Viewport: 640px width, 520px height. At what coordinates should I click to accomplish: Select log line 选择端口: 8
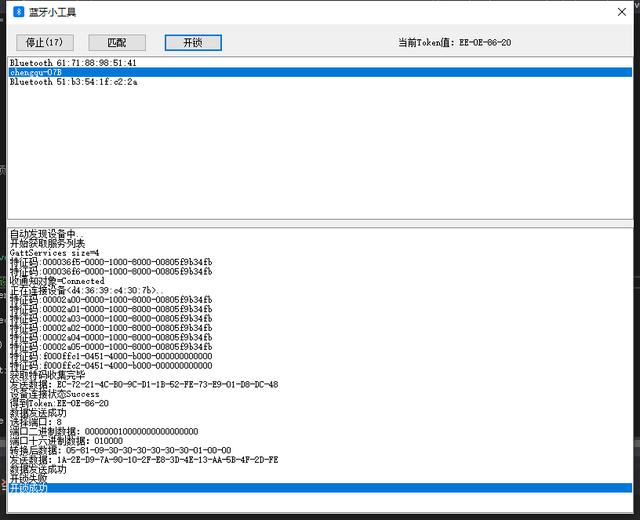tap(320, 422)
